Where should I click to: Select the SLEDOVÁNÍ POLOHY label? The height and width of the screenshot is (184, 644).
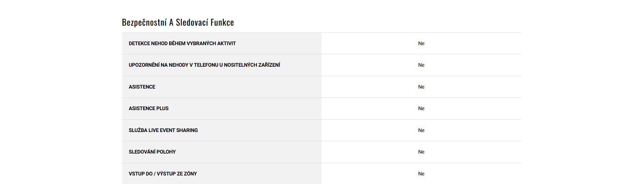coord(152,152)
